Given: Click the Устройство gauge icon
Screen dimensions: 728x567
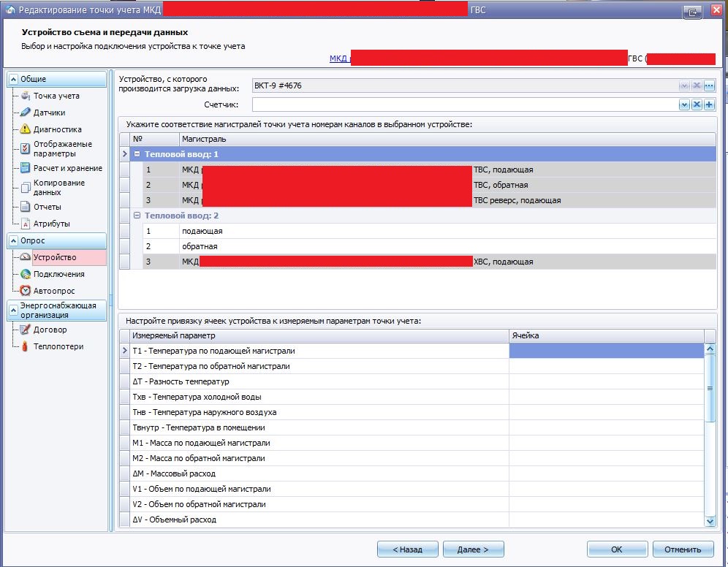Looking at the screenshot, I should tap(26, 257).
